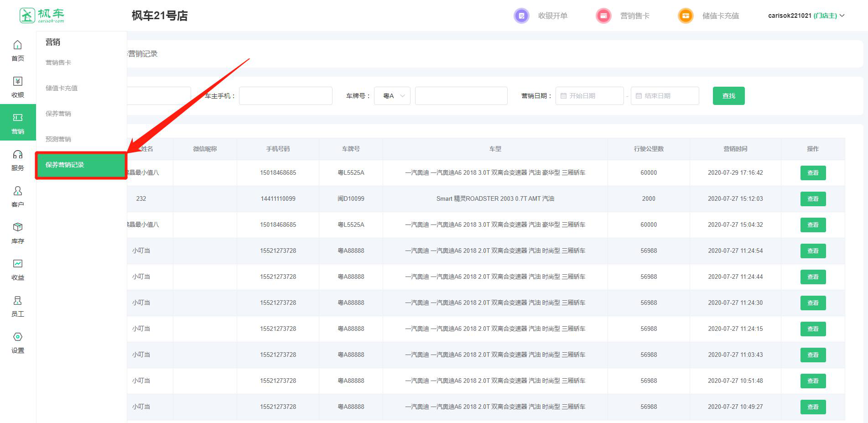Screen dimensions: 868x423
Task: Click the green 查找 search button
Action: tap(729, 96)
